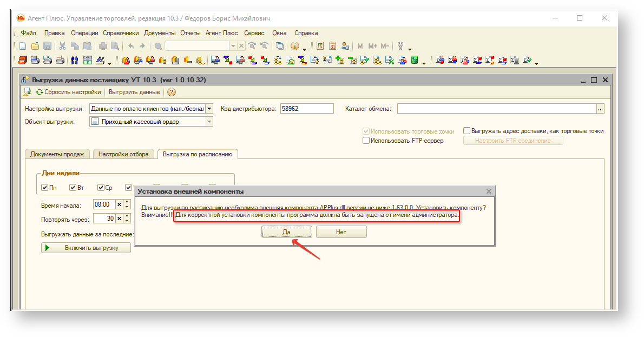Clear the Время начала field with X
The height and width of the screenshot is (337, 644).
pos(119,204)
